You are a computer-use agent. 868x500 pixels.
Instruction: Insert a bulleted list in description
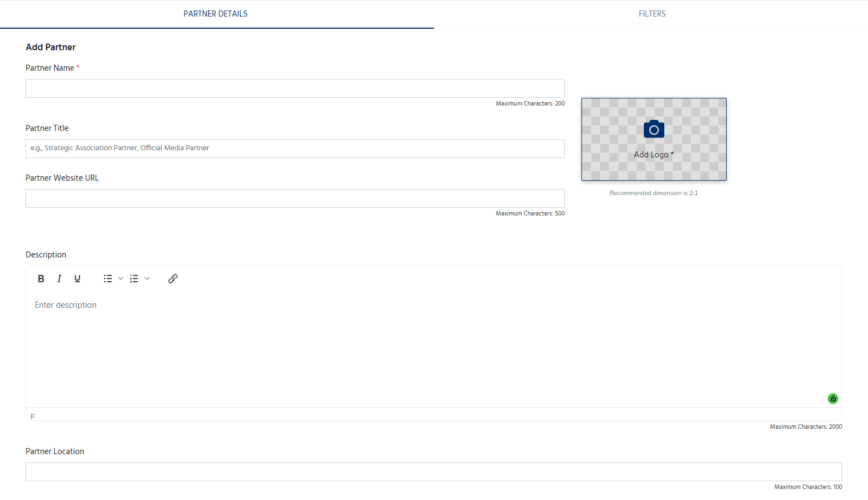pyautogui.click(x=108, y=279)
